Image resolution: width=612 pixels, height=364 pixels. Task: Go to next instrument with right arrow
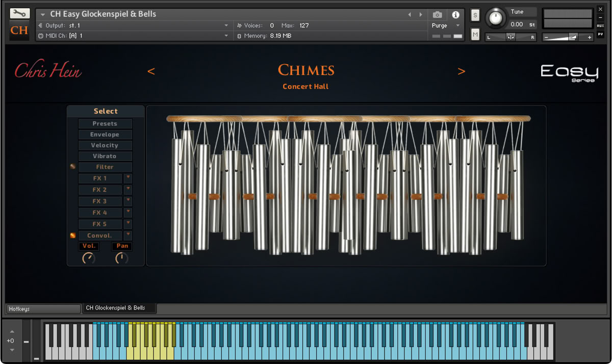click(421, 15)
